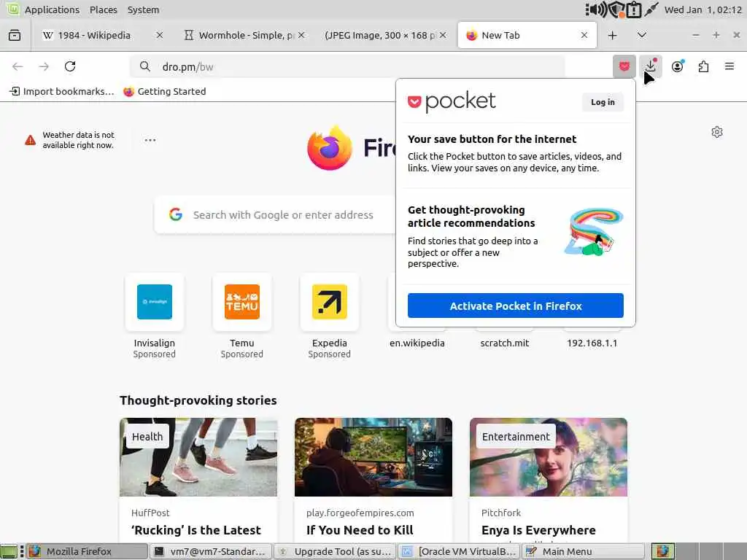The width and height of the screenshot is (747, 560).
Task: Click Activate Pocket in Firefox button
Action: [x=516, y=306]
